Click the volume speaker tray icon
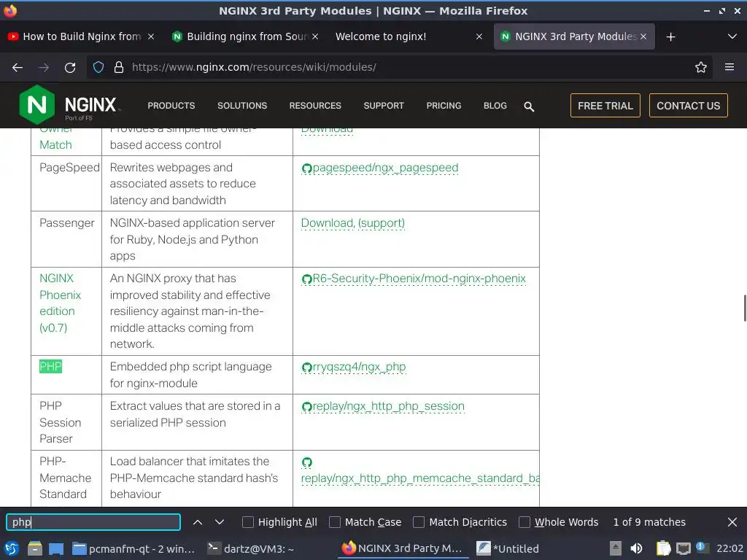Viewport: 747px width, 560px height. pos(636,548)
